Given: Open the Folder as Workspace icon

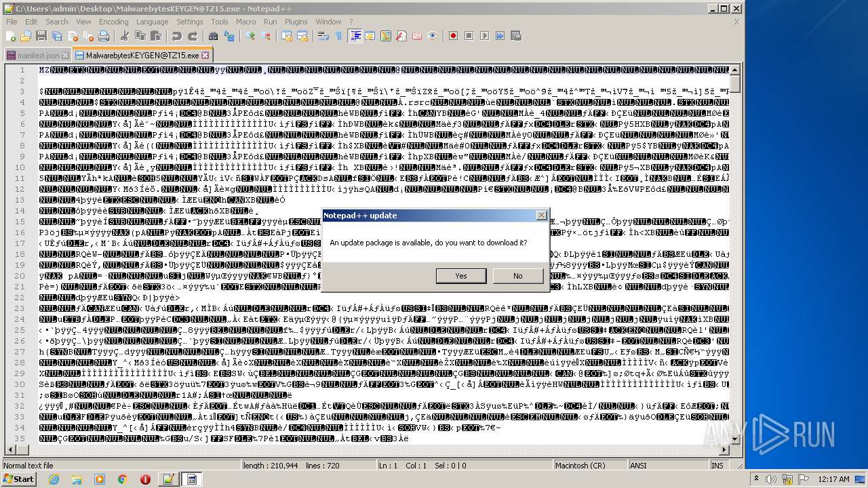Looking at the screenshot, I should [416, 36].
